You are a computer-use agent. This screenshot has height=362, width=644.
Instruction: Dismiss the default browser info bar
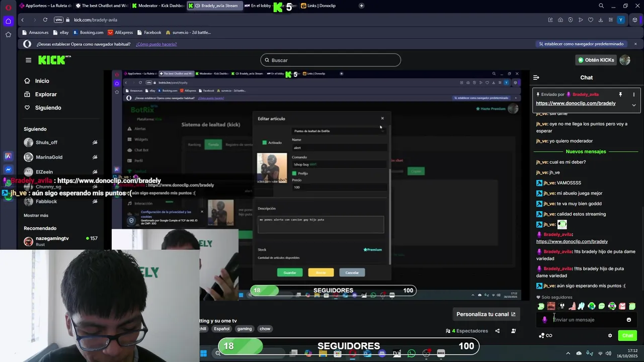pos(635,44)
